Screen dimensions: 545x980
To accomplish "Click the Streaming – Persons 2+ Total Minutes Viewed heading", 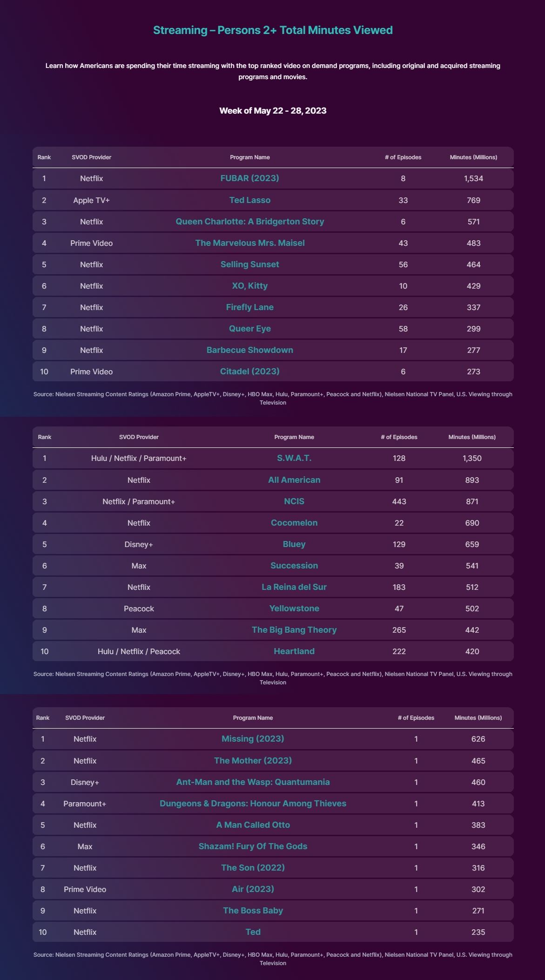I will (x=273, y=30).
